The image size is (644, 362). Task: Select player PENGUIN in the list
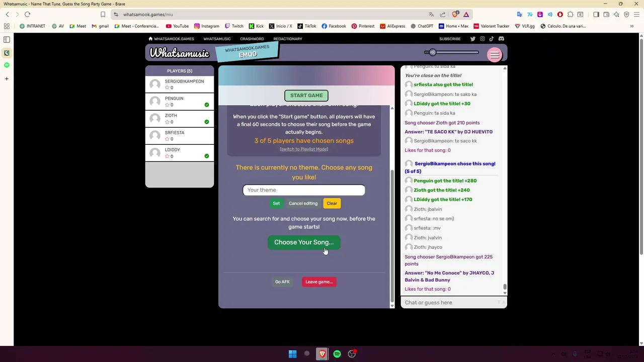click(x=180, y=102)
